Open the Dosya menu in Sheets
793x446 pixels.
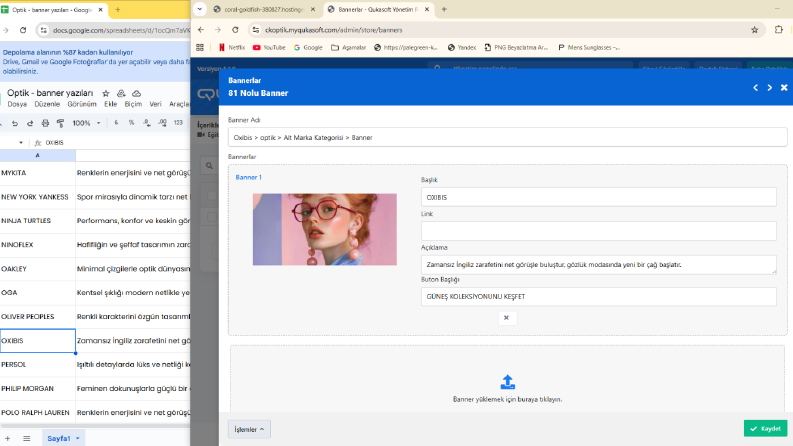pyautogui.click(x=17, y=104)
